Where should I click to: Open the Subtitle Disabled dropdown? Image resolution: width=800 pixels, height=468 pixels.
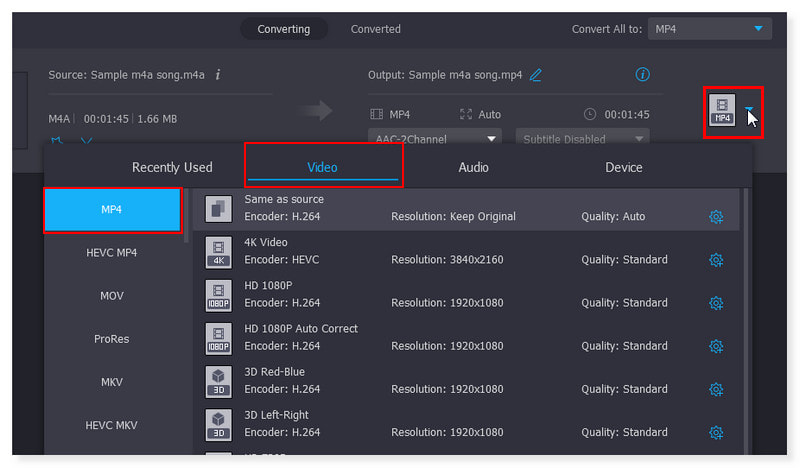click(582, 139)
